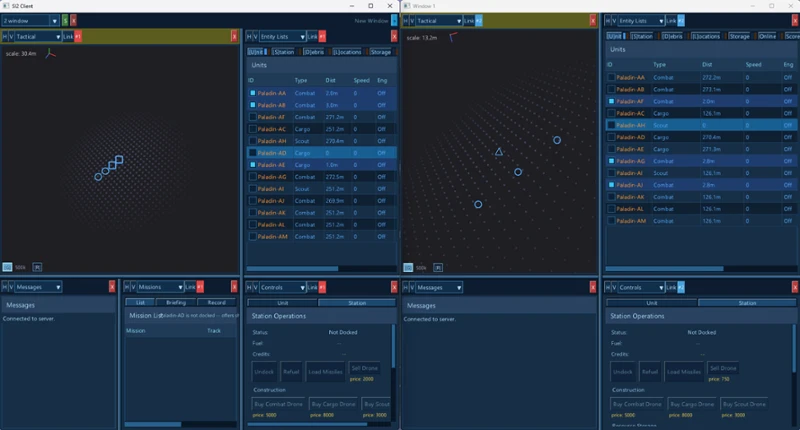The image size is (800, 430).
Task: Switch to [S]tation tab in left Entity Lists
Action: tap(284, 52)
